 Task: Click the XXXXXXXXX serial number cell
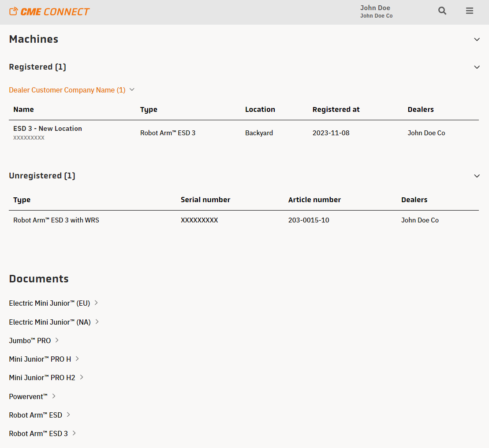point(199,220)
